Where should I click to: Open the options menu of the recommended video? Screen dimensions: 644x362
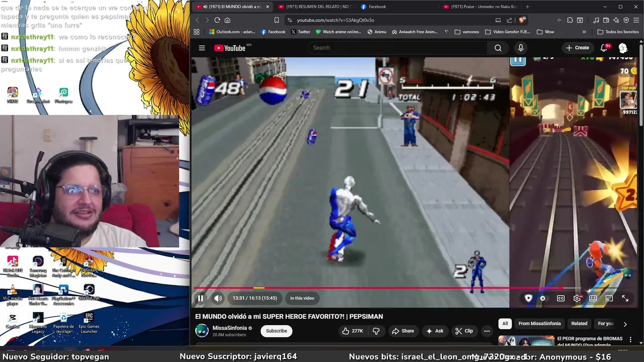(x=630, y=340)
